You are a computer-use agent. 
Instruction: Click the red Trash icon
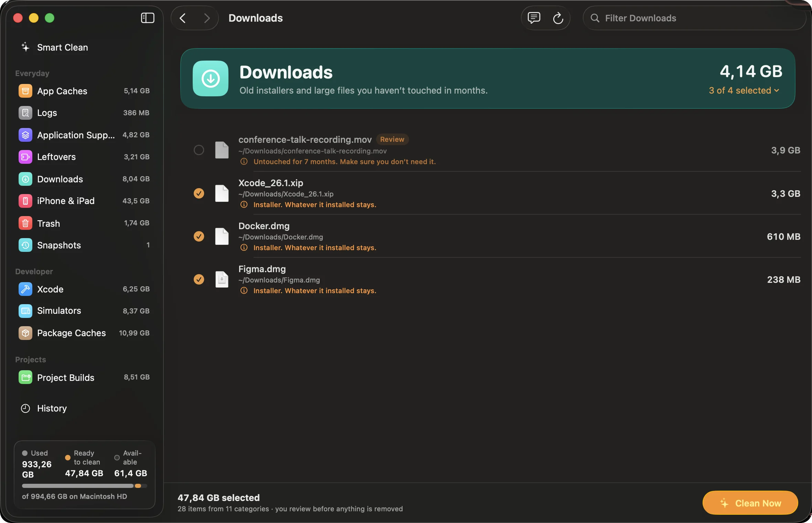[25, 223]
